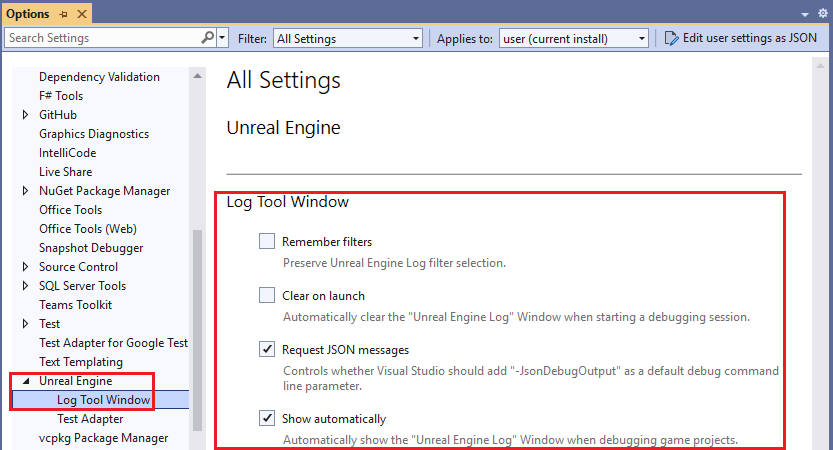
Task: Uncheck Request JSON messages
Action: coord(267,349)
